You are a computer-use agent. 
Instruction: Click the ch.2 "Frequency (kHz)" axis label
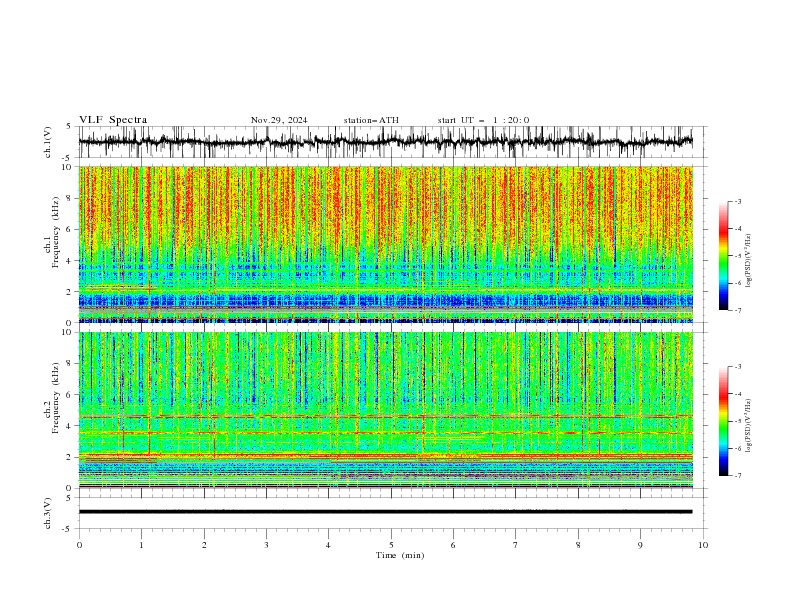(55, 397)
